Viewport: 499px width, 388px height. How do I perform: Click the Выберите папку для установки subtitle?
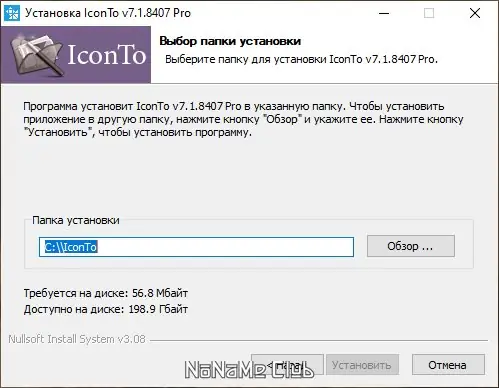(x=301, y=59)
